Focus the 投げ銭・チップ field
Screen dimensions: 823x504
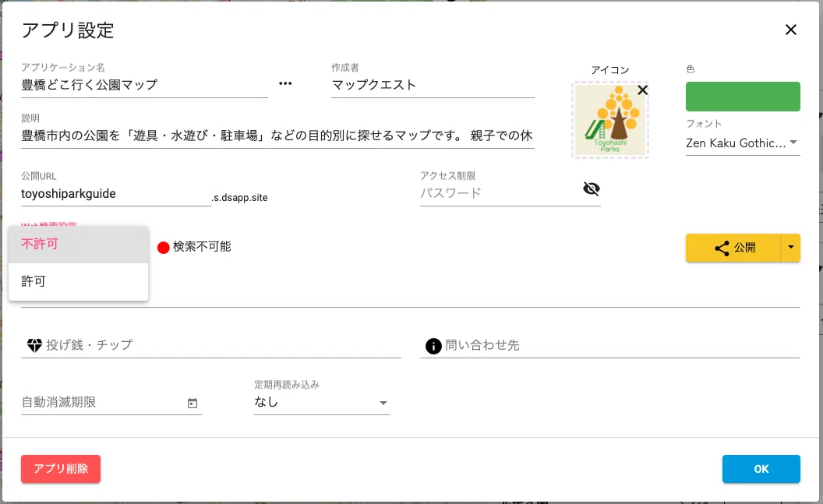click(211, 345)
